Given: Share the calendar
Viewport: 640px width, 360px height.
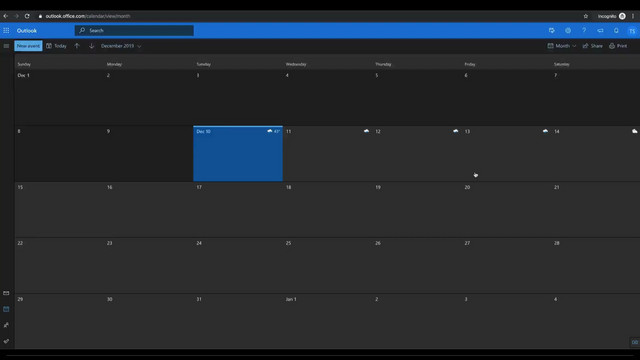Looking at the screenshot, I should [593, 46].
